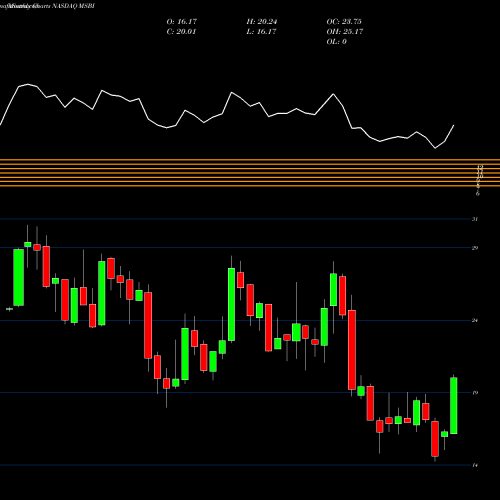
Task: Click the 19 price axis label
Action: [475, 393]
